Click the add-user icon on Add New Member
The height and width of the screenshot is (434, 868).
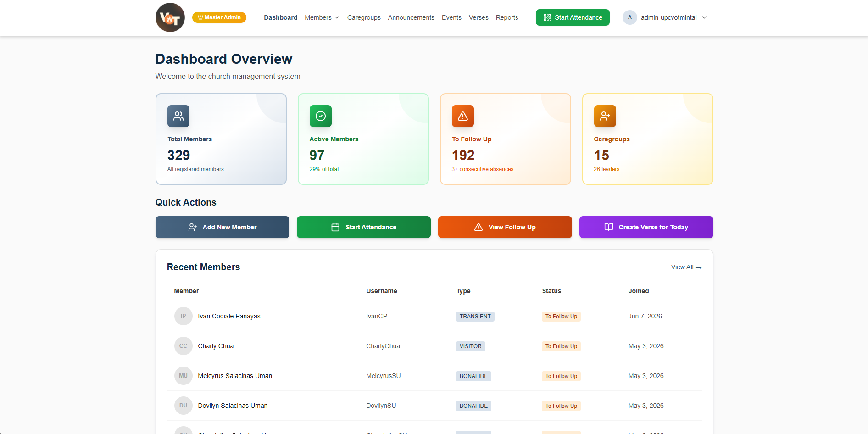(x=193, y=227)
